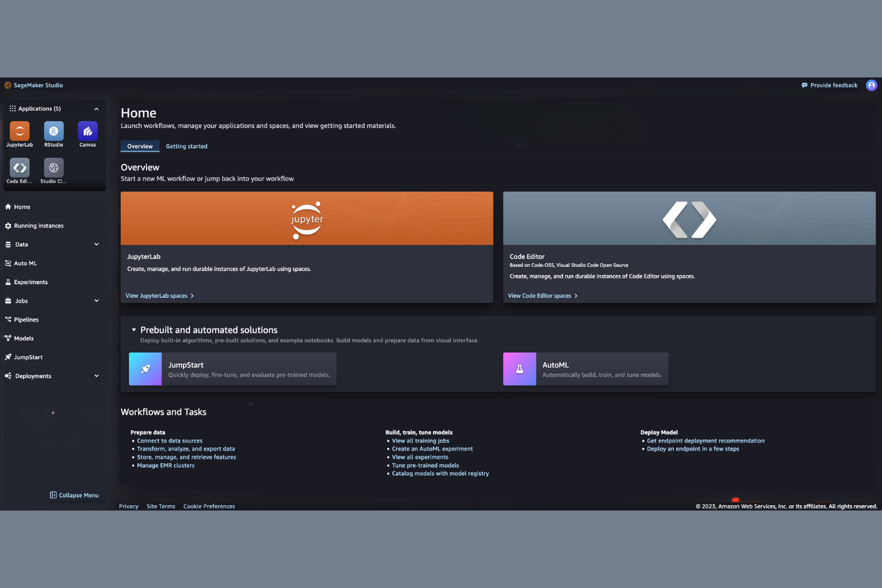Open the Site Terms footer link
Image resolution: width=882 pixels, height=588 pixels.
click(161, 506)
